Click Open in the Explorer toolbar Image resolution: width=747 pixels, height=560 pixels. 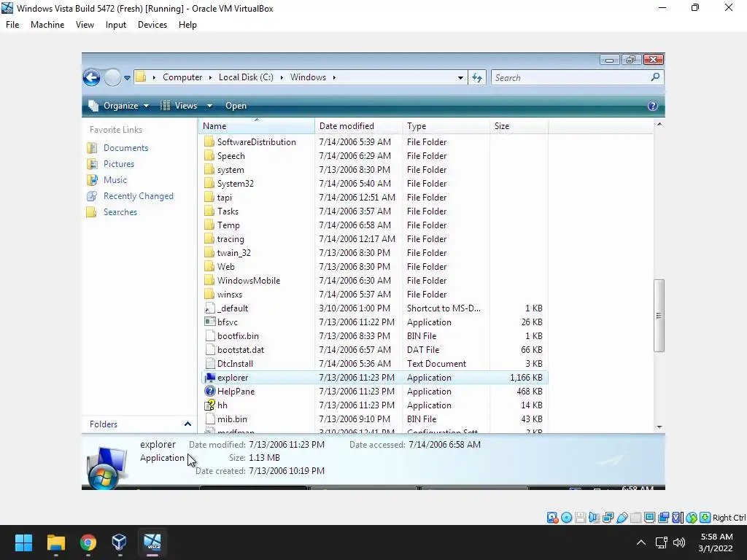(236, 106)
